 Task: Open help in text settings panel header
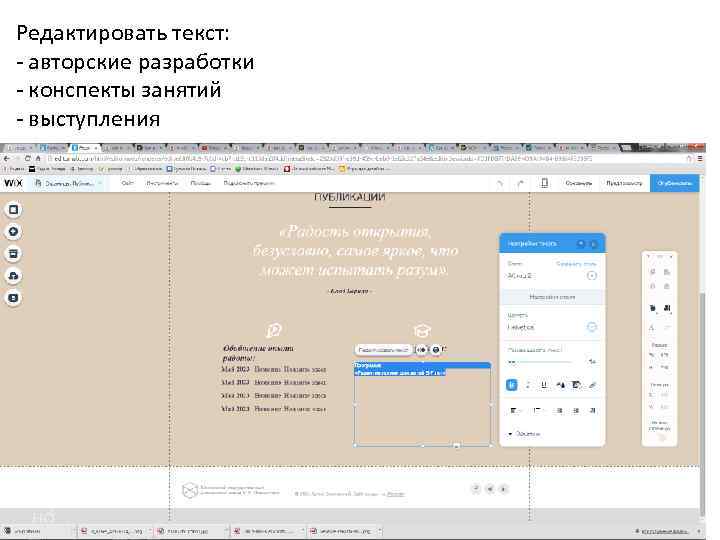(x=581, y=243)
